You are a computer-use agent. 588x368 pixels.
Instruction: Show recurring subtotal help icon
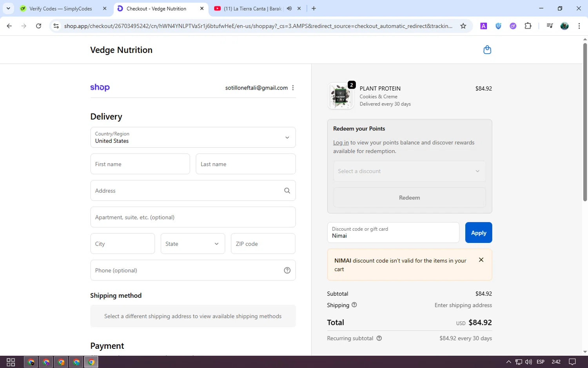(x=379, y=338)
